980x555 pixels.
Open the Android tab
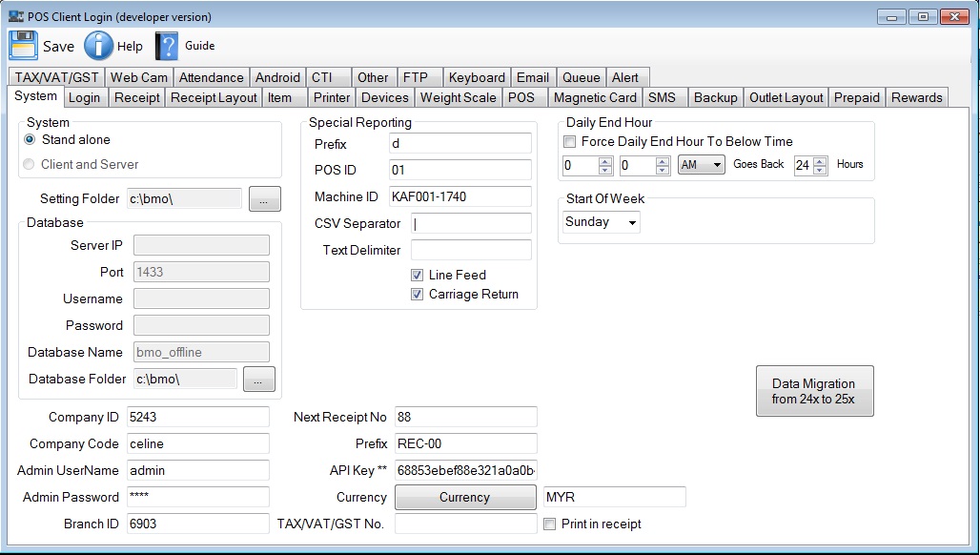coord(277,77)
